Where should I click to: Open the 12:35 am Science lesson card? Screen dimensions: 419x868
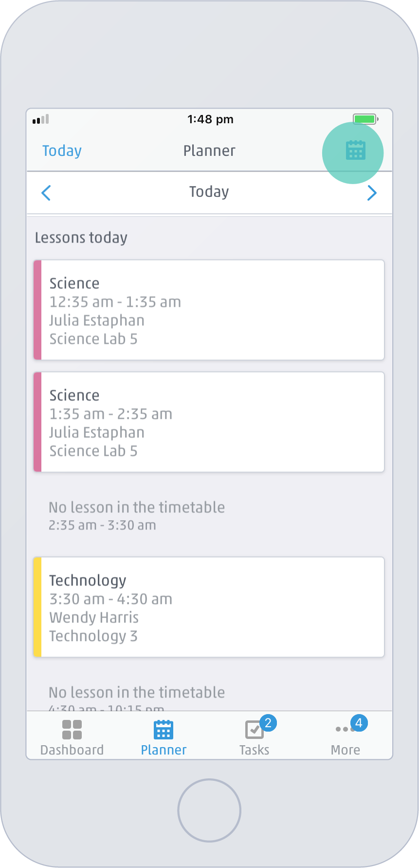[x=209, y=310]
